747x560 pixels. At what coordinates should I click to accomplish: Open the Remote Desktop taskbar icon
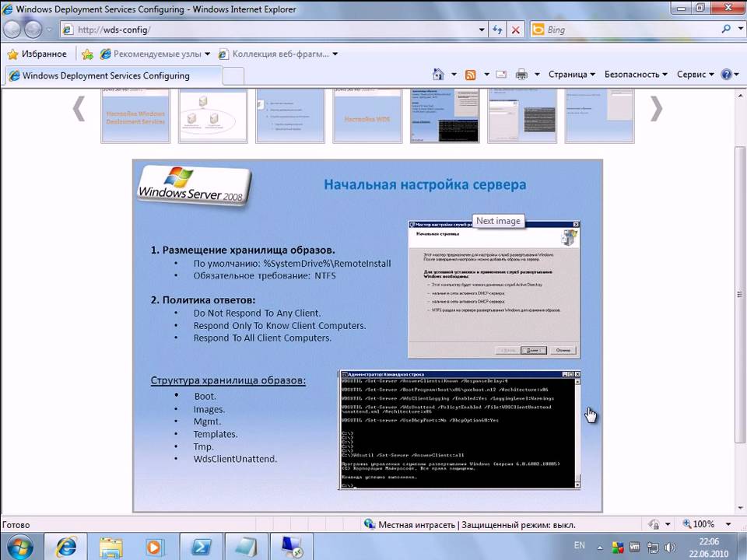(292, 547)
